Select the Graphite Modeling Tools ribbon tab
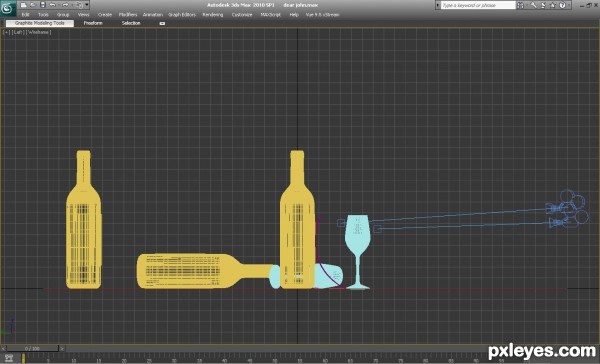600x364 pixels. [40, 23]
